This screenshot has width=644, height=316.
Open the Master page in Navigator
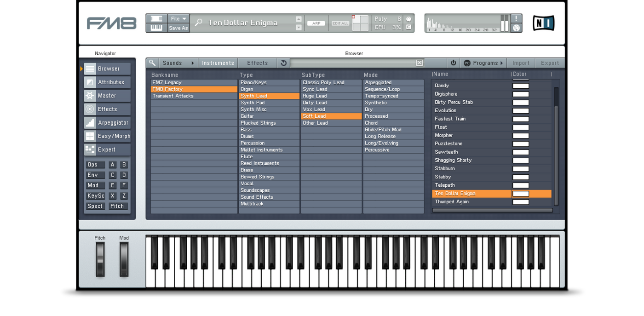[x=107, y=96]
